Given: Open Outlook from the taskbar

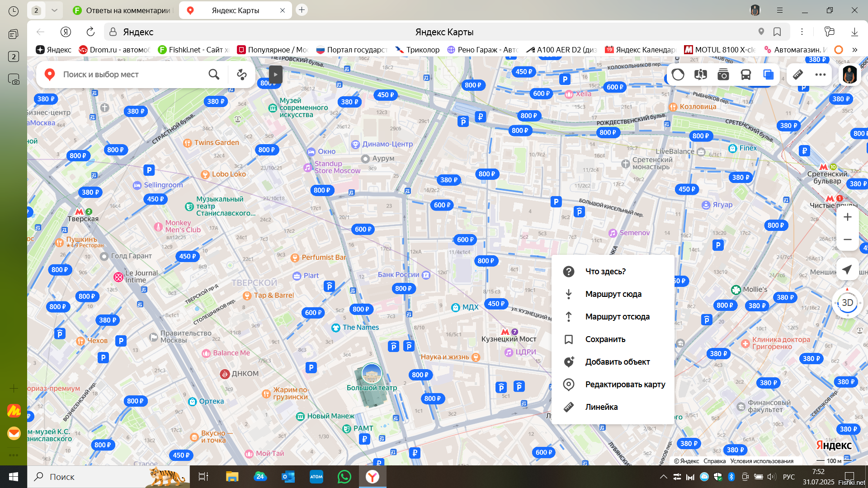Looking at the screenshot, I should pyautogui.click(x=288, y=477).
